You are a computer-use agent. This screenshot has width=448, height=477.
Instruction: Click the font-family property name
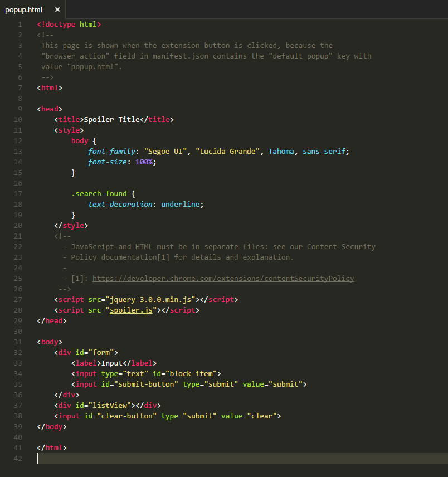coord(111,151)
